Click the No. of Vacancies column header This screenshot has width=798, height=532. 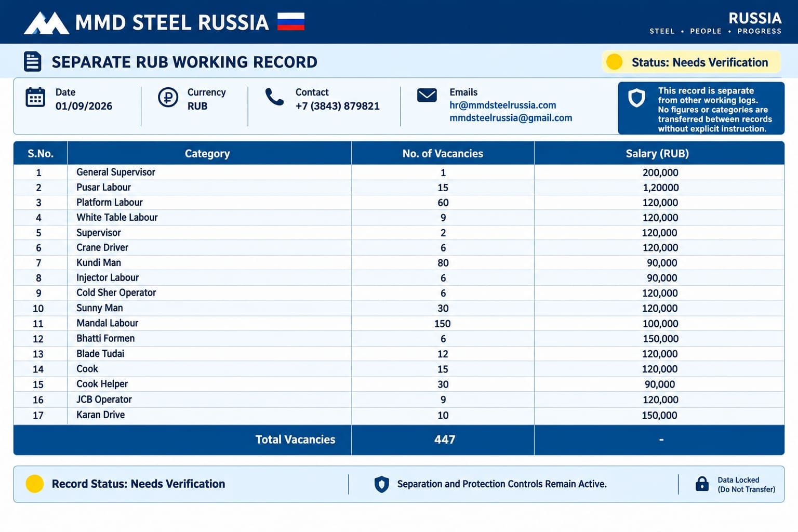pos(443,153)
